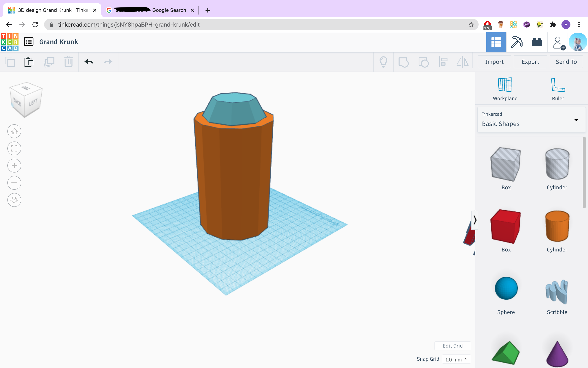The width and height of the screenshot is (588, 368).
Task: Click the Delete trash icon
Action: pos(69,62)
